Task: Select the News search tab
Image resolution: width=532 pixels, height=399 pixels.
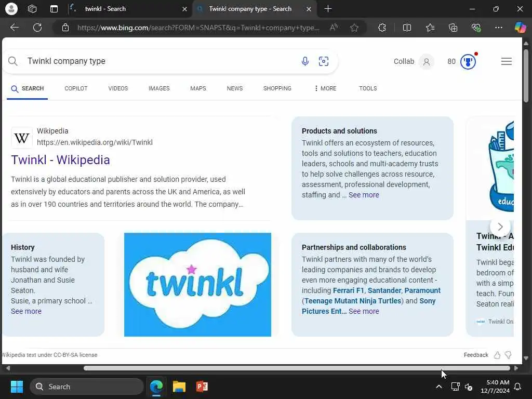Action: pyautogui.click(x=235, y=88)
